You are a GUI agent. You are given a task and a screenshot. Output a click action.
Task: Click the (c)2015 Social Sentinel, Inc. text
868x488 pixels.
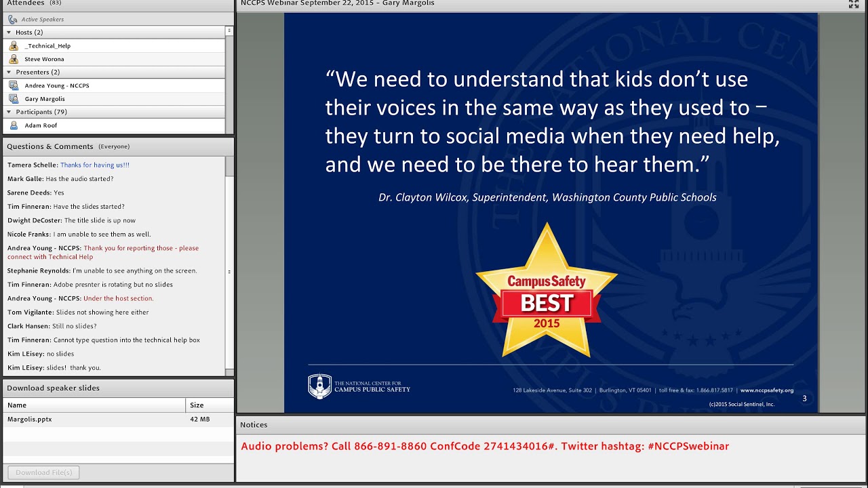pos(742,405)
